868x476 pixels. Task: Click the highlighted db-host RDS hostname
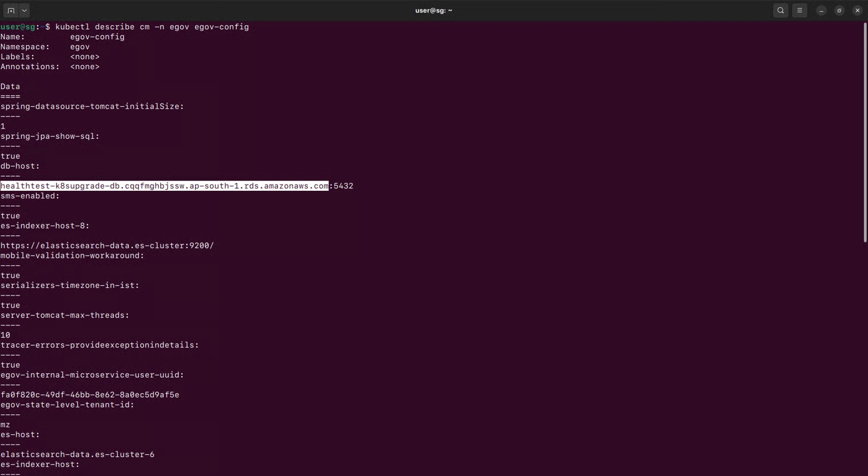click(164, 186)
